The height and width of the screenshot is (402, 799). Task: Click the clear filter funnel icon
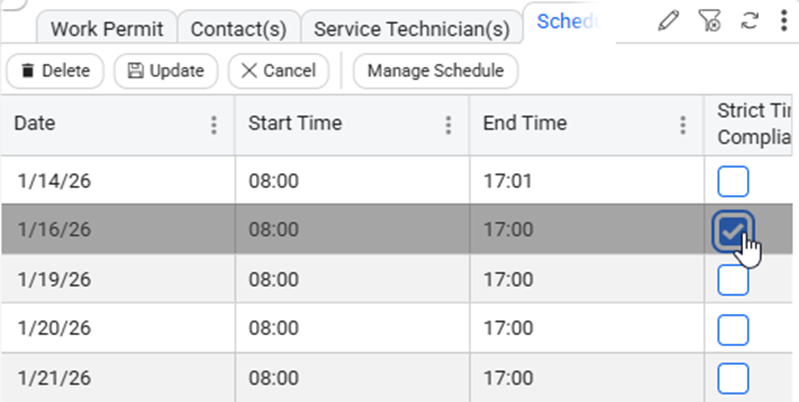(x=709, y=21)
